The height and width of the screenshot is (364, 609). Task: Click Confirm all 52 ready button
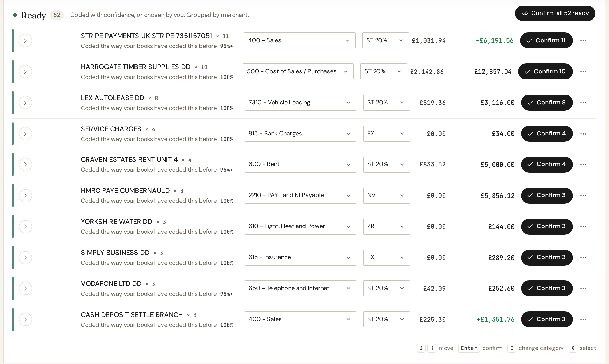coord(555,13)
